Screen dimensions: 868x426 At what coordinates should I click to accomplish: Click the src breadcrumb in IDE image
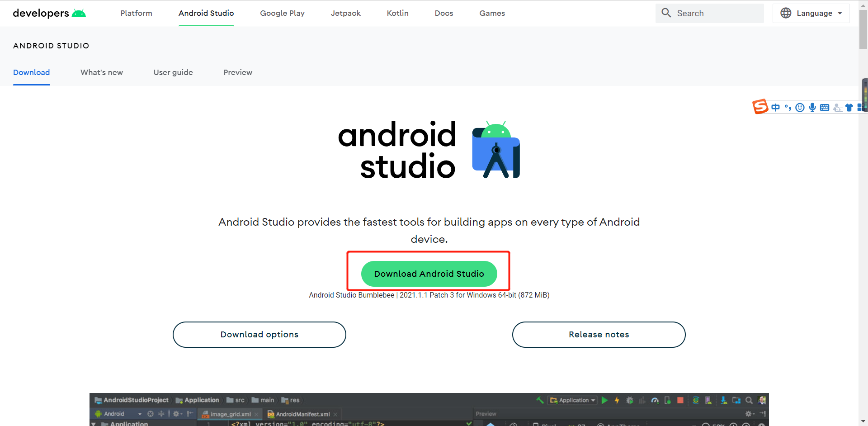[x=236, y=400]
